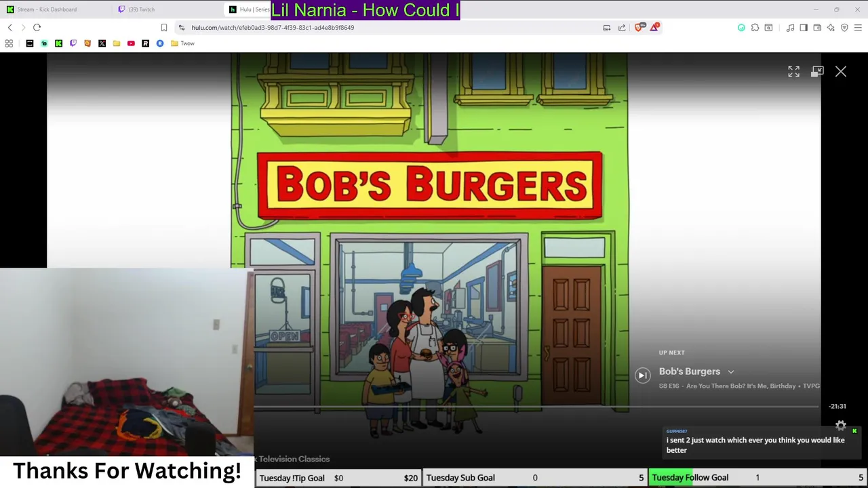This screenshot has width=868, height=488.
Task: Open the Brave Wallet icon
Action: (x=817, y=28)
